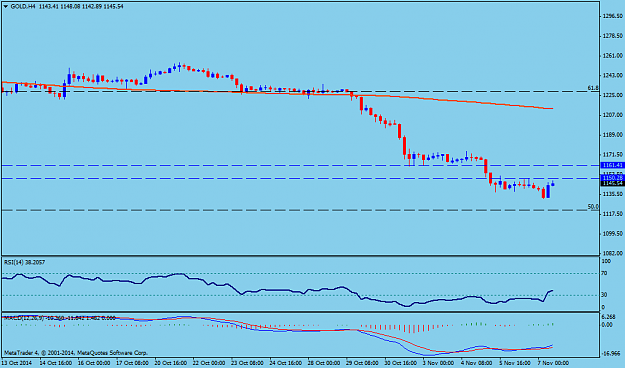The image size is (625, 368).
Task: Click the 4 Nov 08:00 time label
Action: pos(477,363)
